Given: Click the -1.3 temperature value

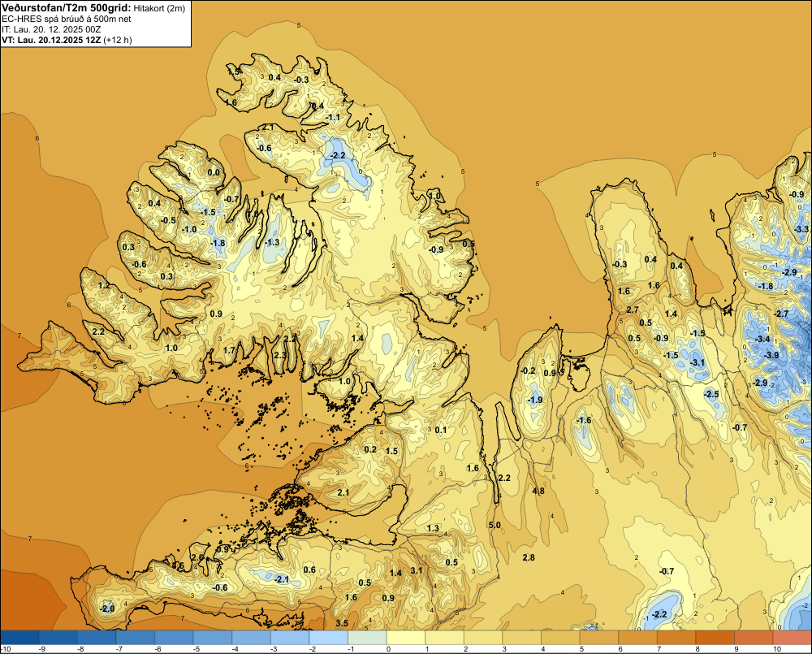Looking at the screenshot, I should (x=272, y=242).
